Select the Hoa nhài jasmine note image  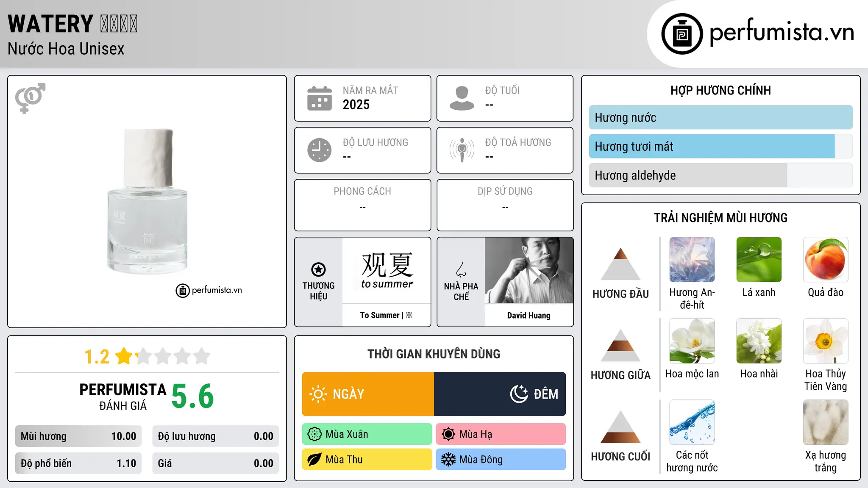(x=759, y=341)
